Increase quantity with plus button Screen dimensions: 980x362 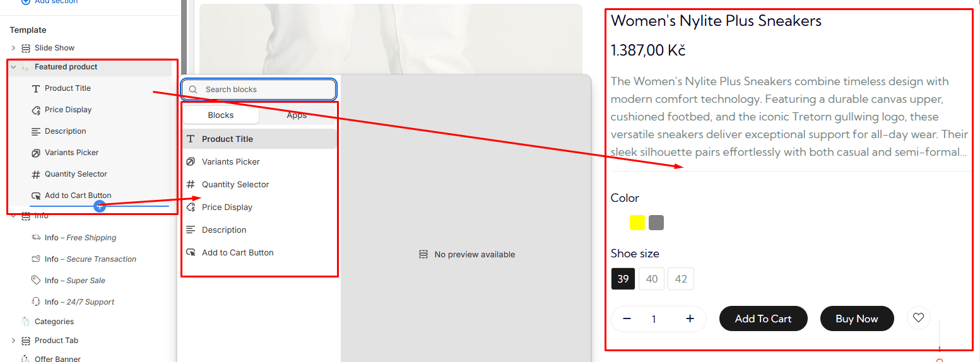click(690, 318)
